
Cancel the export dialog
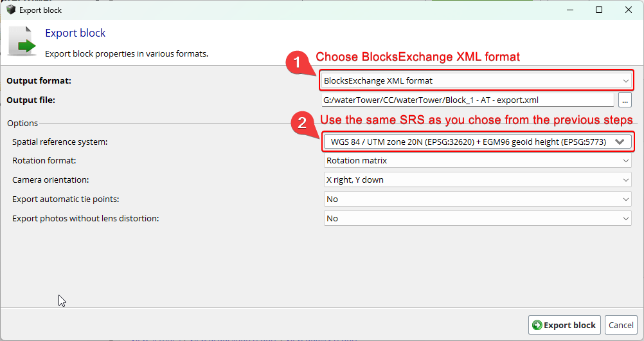pyautogui.click(x=621, y=325)
